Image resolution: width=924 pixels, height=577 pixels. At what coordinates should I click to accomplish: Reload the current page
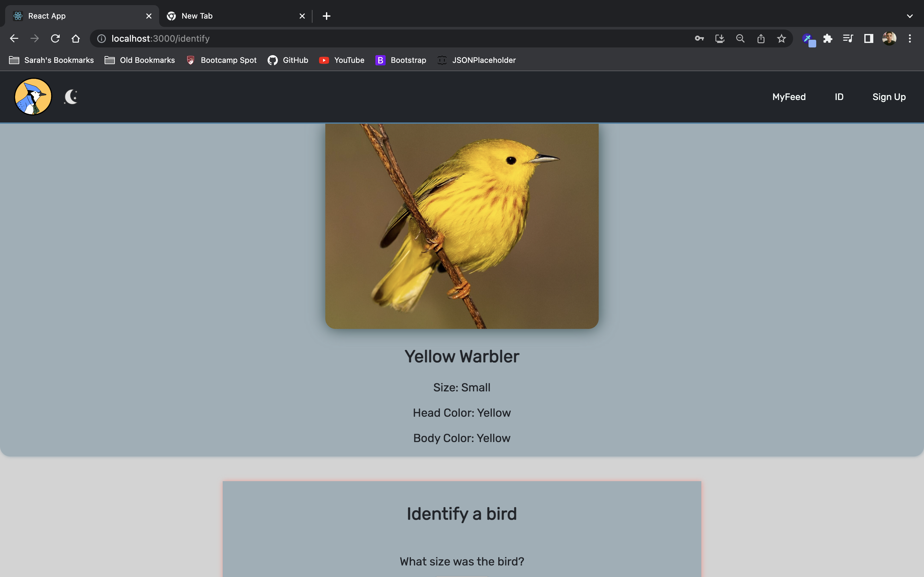click(56, 38)
